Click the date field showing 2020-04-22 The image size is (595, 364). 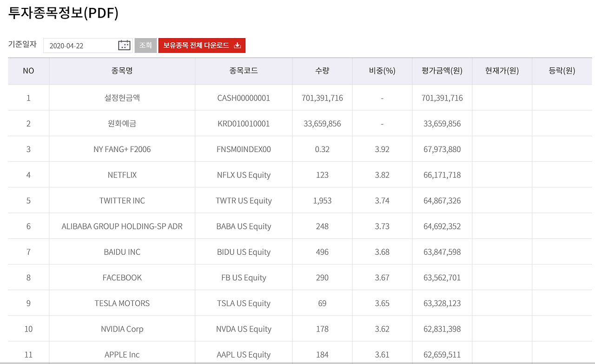click(x=88, y=45)
